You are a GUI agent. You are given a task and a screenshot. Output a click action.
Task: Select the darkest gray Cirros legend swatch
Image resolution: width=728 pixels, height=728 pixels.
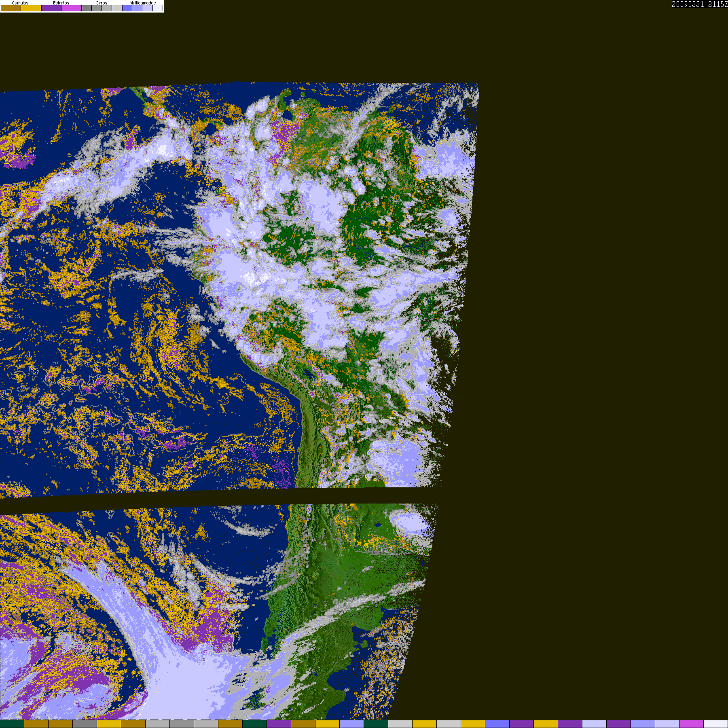click(x=87, y=8)
